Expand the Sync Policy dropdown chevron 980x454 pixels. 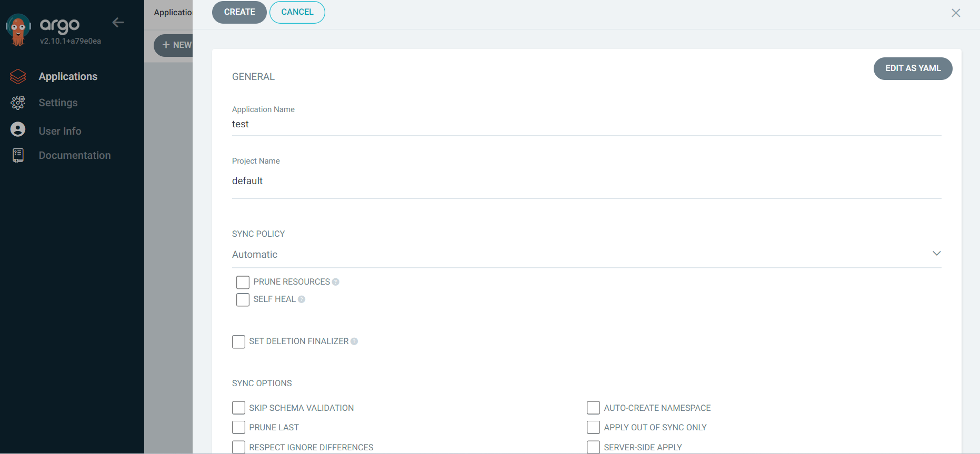pyautogui.click(x=936, y=254)
